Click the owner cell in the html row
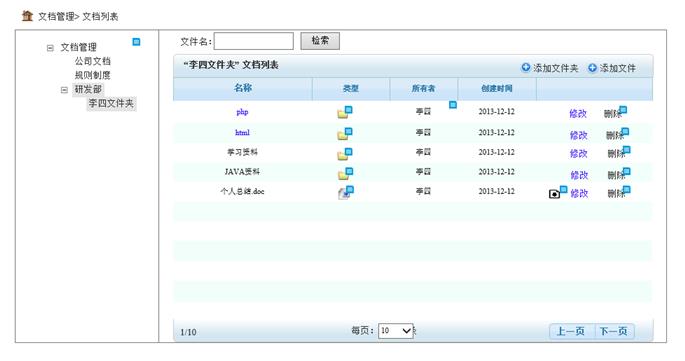Image resolution: width=685 pixels, height=361 pixels. pyautogui.click(x=423, y=132)
